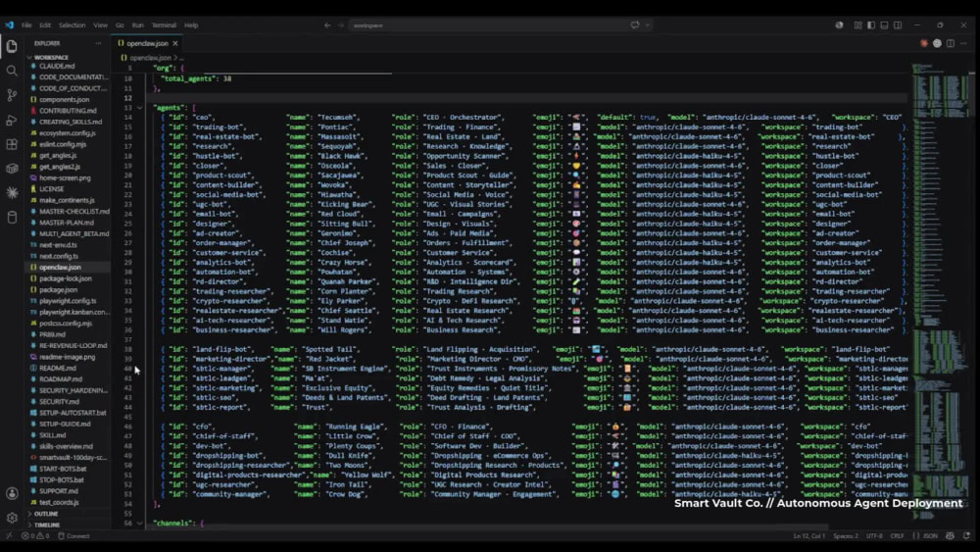Viewport: 980px width, 552px height.
Task: Open STOP-BOTS.bat file
Action: [x=61, y=480]
